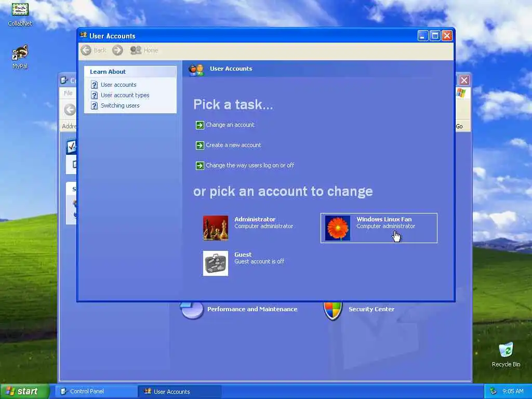Close the User Accounts window
Viewport: 532px width, 399px height.
tap(447, 36)
